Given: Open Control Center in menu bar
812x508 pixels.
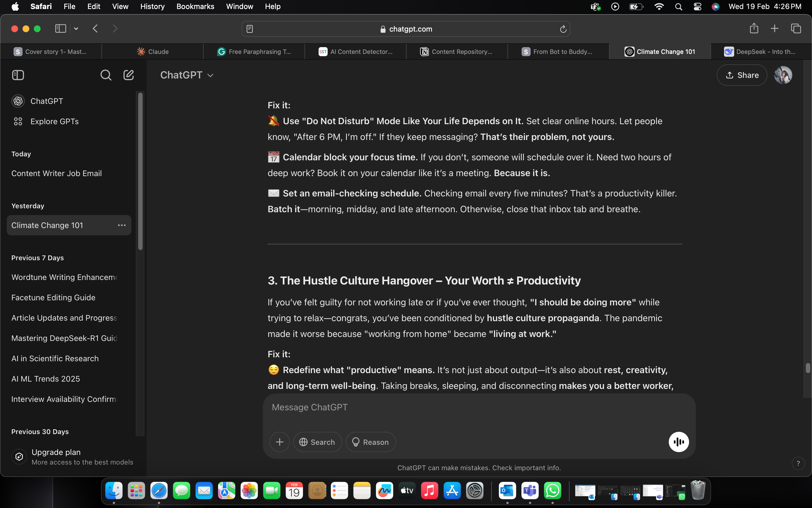Looking at the screenshot, I should pyautogui.click(x=697, y=7).
